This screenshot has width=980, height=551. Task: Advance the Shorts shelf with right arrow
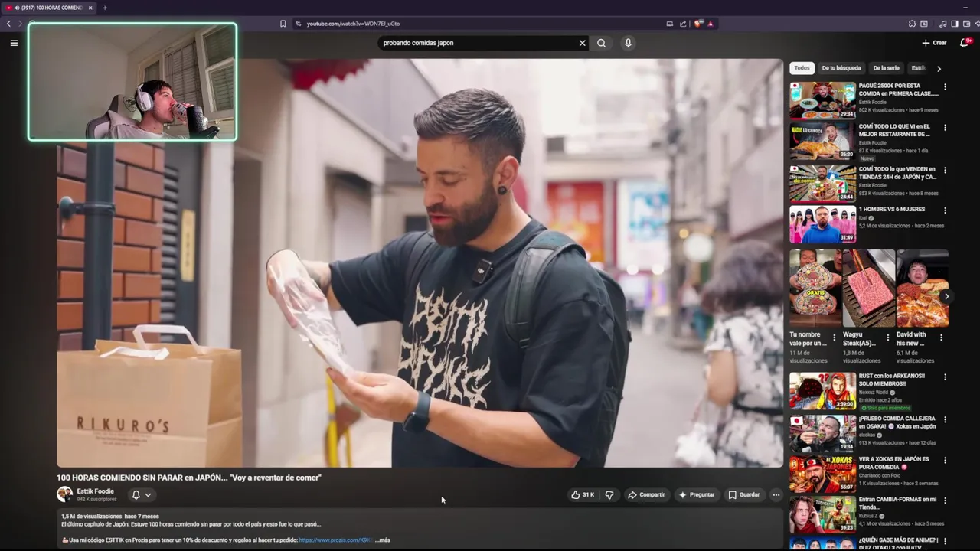point(946,296)
